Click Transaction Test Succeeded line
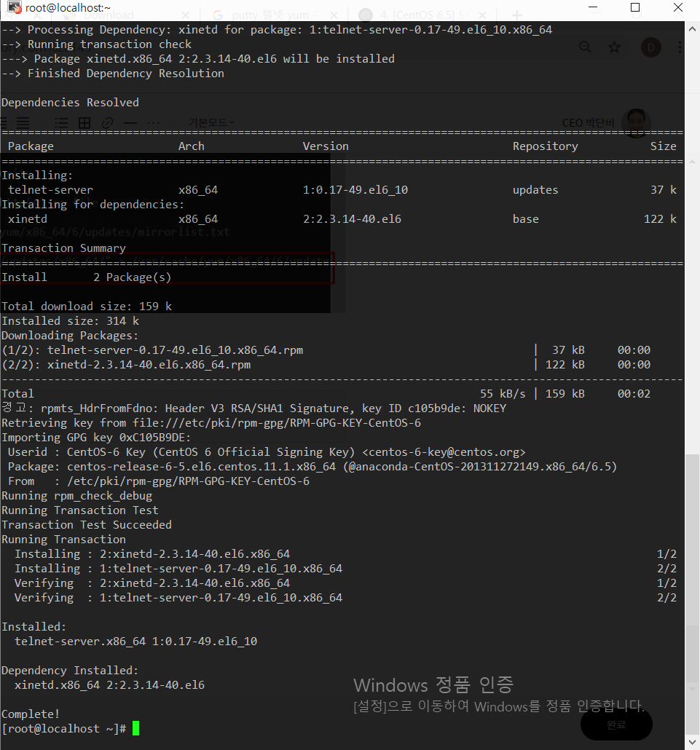700x750 pixels. [x=87, y=525]
